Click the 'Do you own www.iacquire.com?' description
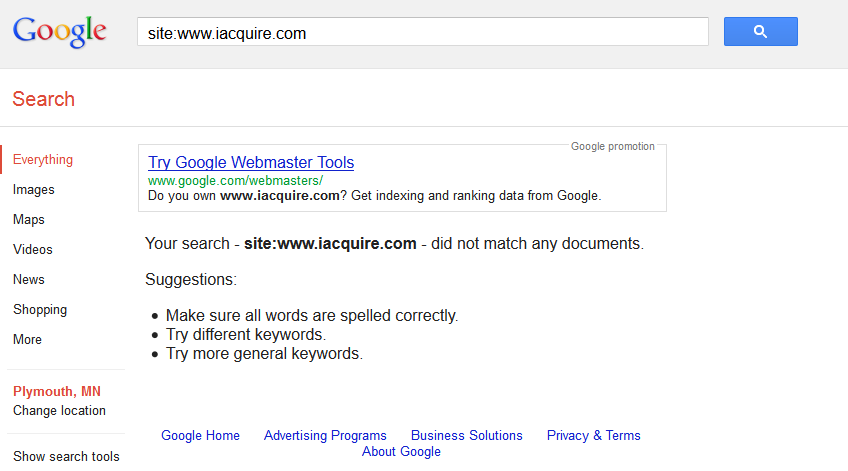848x471 pixels. (x=374, y=196)
